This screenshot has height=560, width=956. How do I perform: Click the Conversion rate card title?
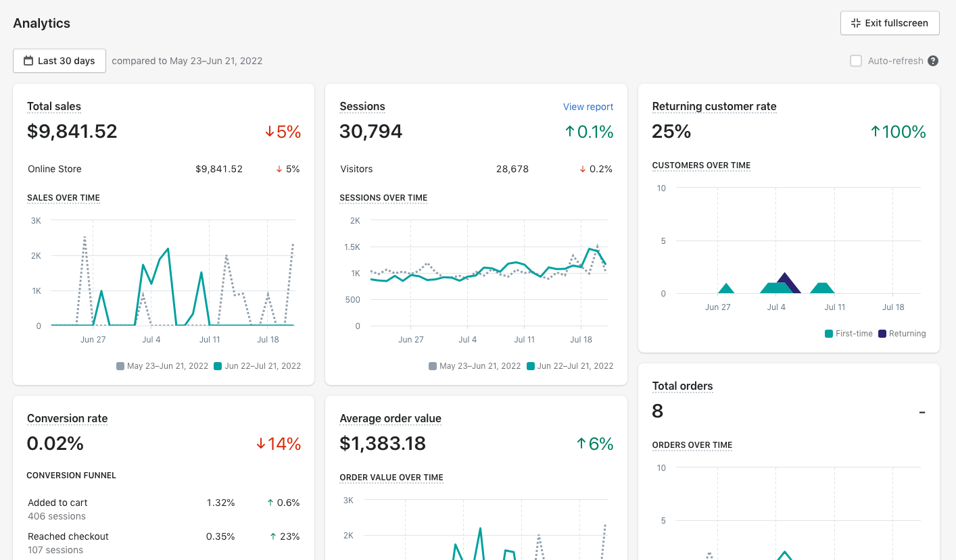click(68, 418)
